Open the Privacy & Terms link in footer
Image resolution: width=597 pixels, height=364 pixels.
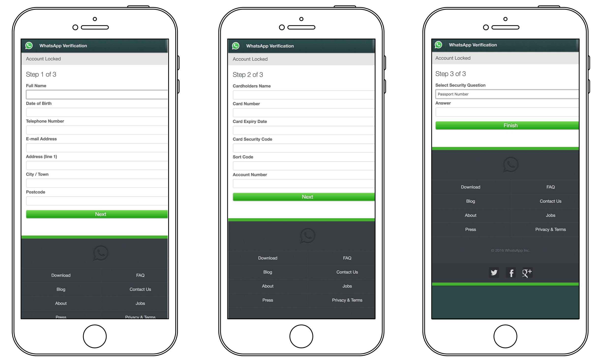[x=550, y=229]
